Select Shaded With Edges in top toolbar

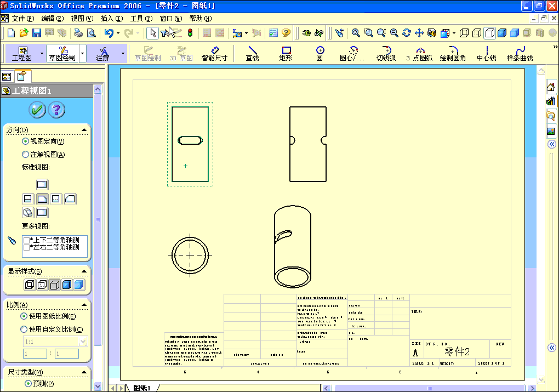502,33
